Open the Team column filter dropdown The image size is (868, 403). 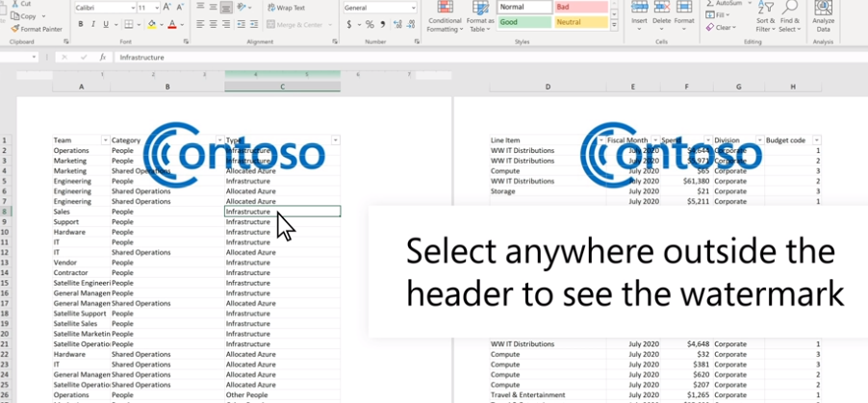(105, 140)
